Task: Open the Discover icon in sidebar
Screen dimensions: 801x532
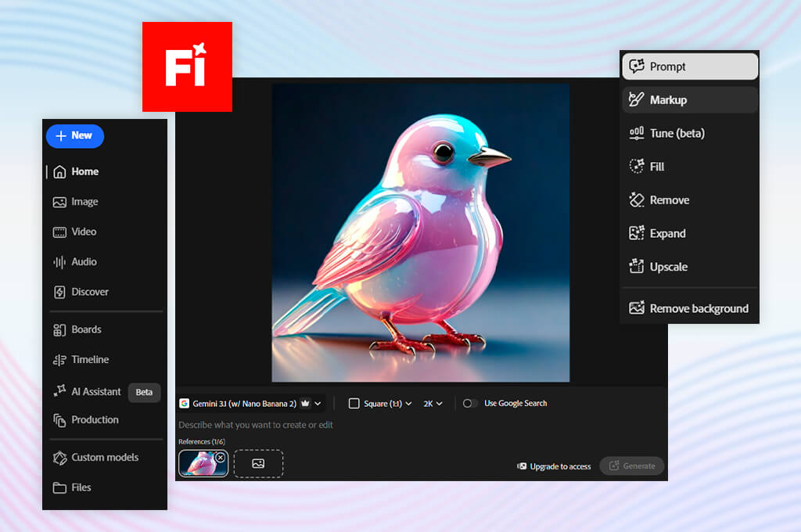Action: [59, 292]
